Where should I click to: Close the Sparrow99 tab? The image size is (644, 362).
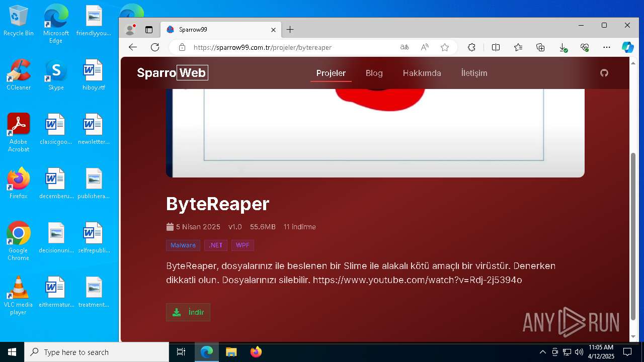273,30
